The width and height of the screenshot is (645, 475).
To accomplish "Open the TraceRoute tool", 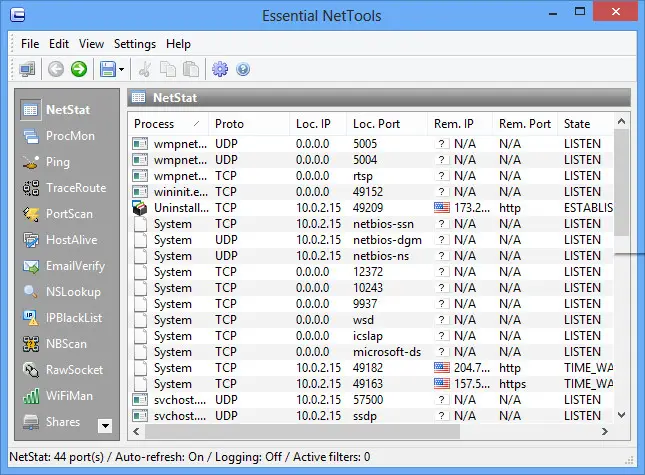I will [x=65, y=188].
